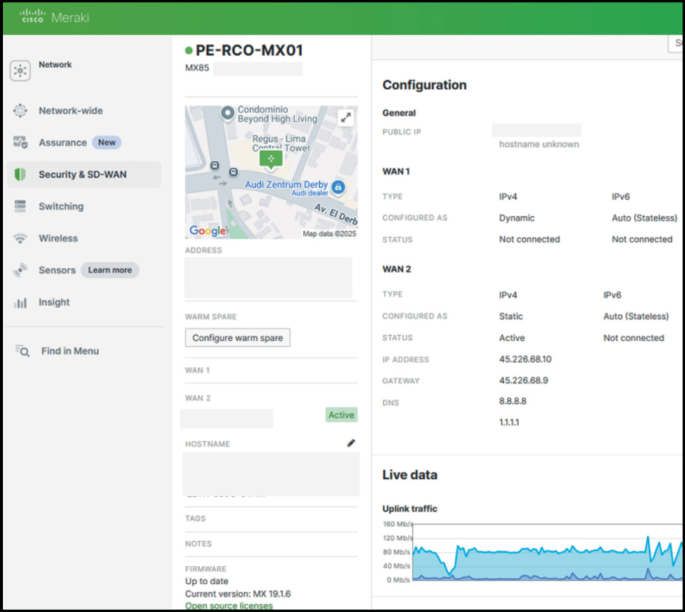
Task: Open the Network-wide menu
Action: [71, 111]
